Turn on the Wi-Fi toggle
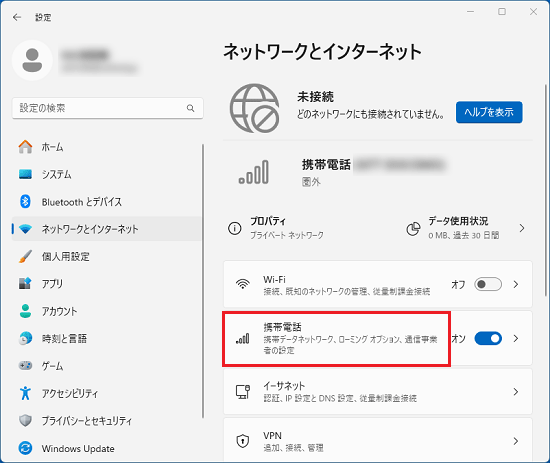 pos(488,284)
